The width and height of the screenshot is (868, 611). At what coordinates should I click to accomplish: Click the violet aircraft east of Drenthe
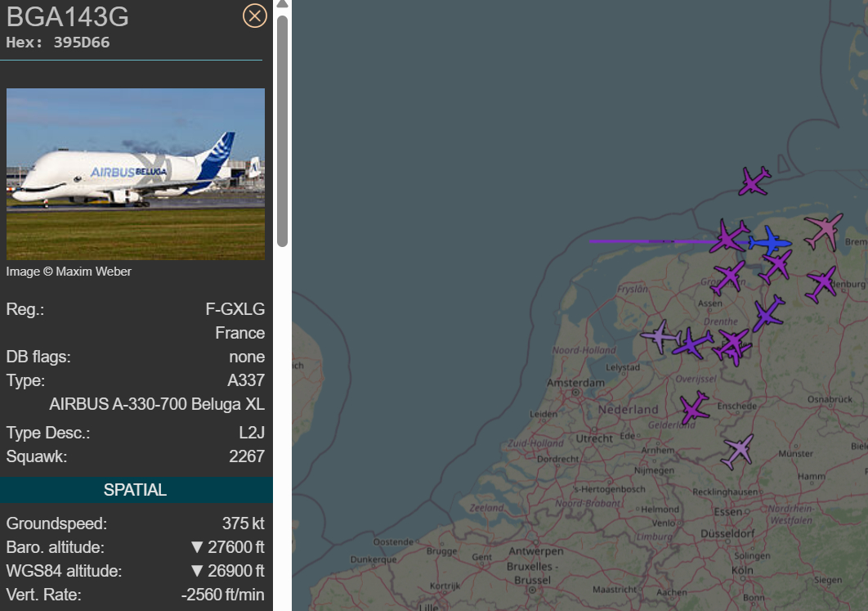767,313
